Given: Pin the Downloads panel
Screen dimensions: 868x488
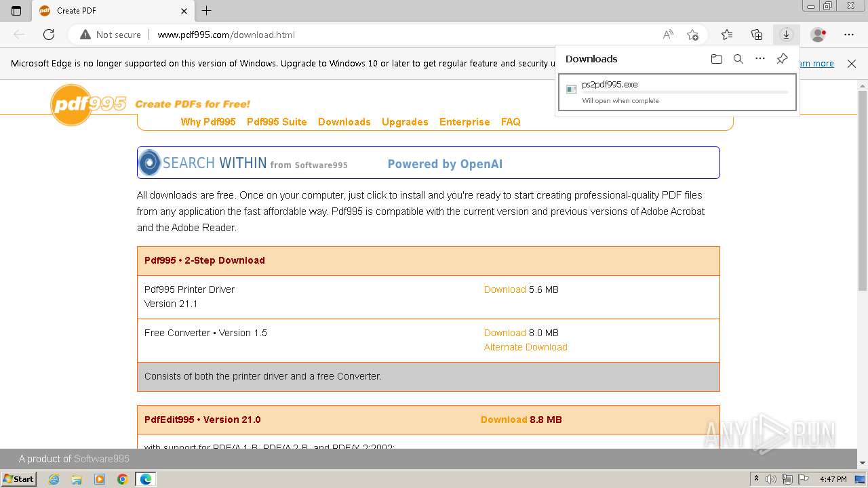Looking at the screenshot, I should click(782, 59).
